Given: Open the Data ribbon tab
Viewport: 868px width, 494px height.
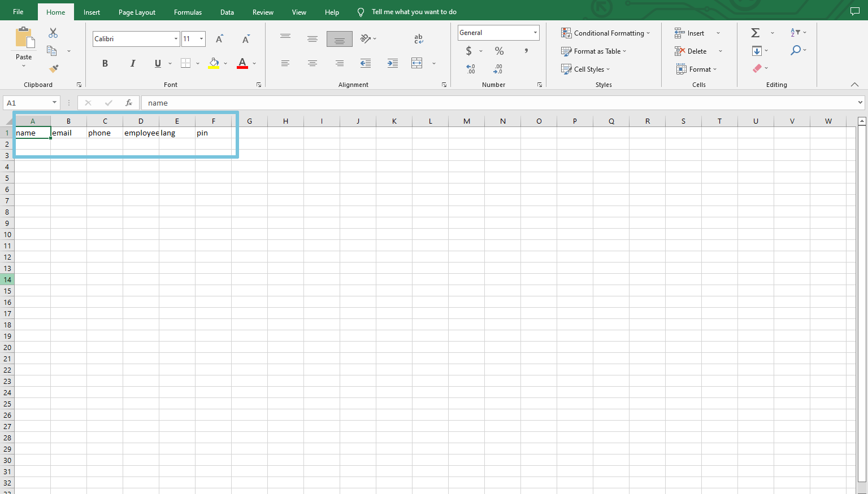Looking at the screenshot, I should 227,11.
